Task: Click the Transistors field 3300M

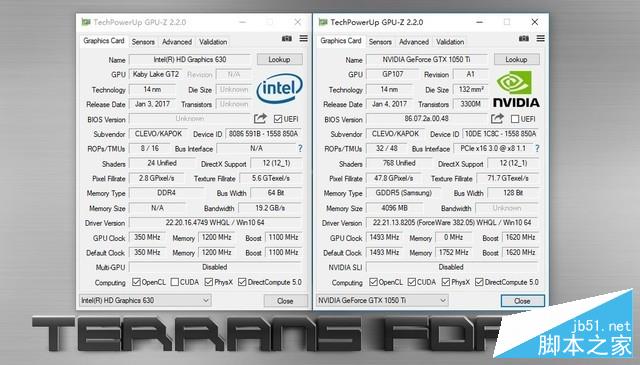Action: tap(471, 104)
